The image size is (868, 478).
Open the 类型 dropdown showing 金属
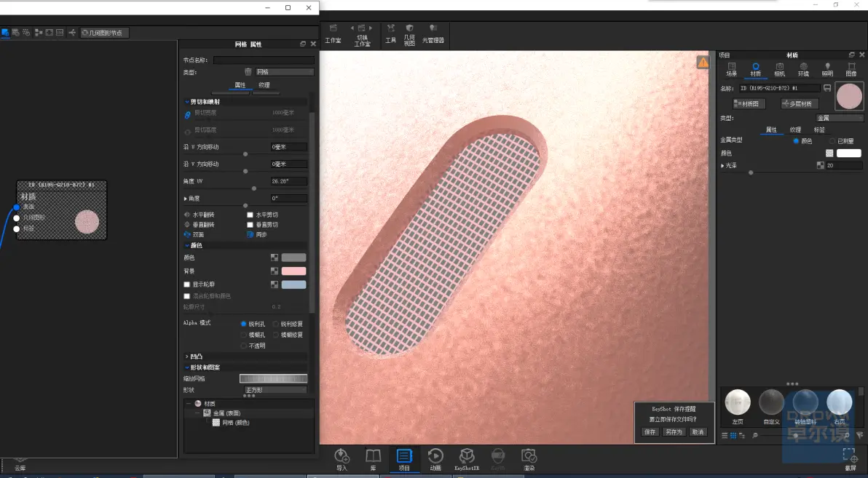[x=840, y=118]
